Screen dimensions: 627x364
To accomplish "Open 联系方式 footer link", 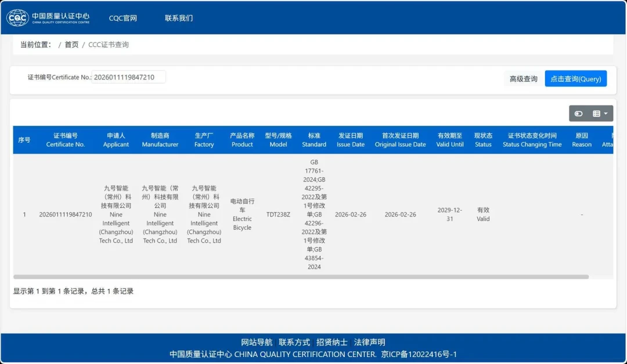I will 294,343.
